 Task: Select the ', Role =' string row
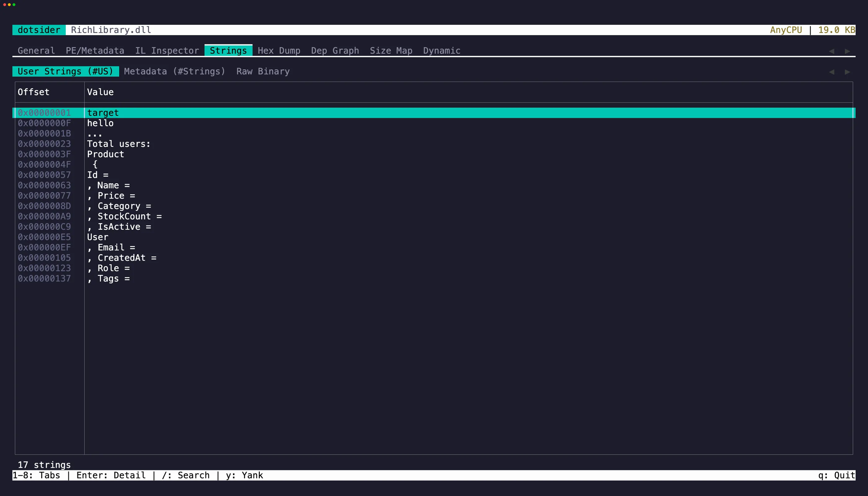(x=434, y=268)
